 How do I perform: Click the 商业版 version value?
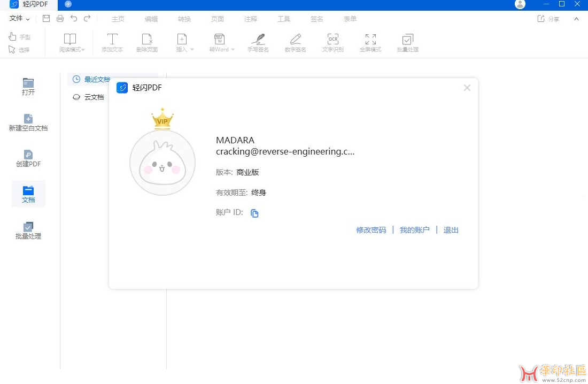click(247, 172)
